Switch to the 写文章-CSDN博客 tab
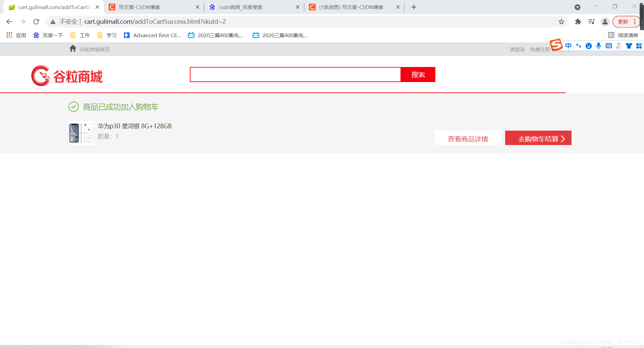 tap(154, 7)
